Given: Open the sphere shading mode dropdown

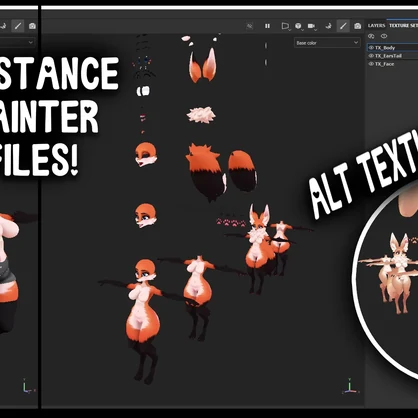Looking at the screenshot, I should (x=298, y=26).
